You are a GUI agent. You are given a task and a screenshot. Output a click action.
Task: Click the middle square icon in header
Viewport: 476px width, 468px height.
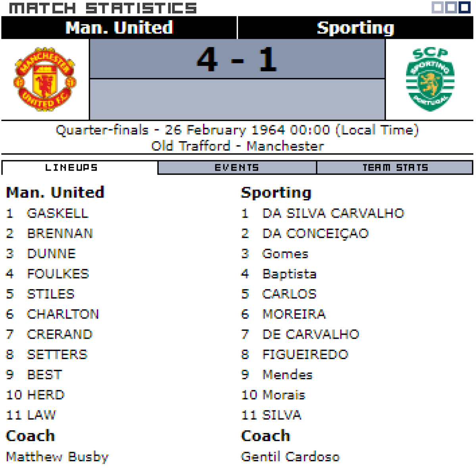coord(451,8)
